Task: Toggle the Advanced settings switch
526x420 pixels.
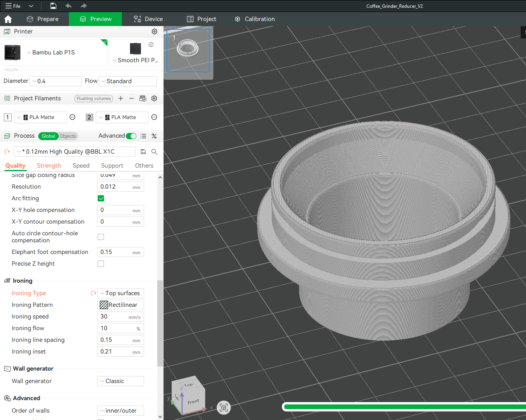Action: pyautogui.click(x=131, y=136)
